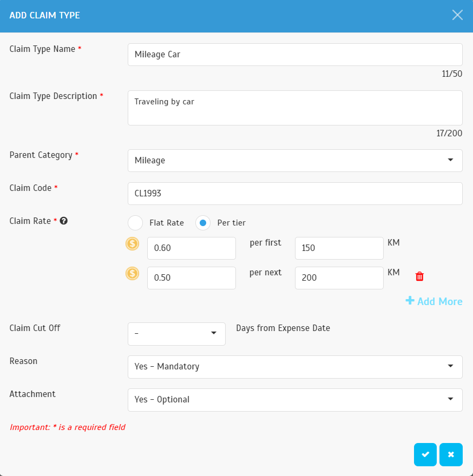The image size is (473, 476).
Task: Click the Flat Rate label text
Action: (167, 223)
